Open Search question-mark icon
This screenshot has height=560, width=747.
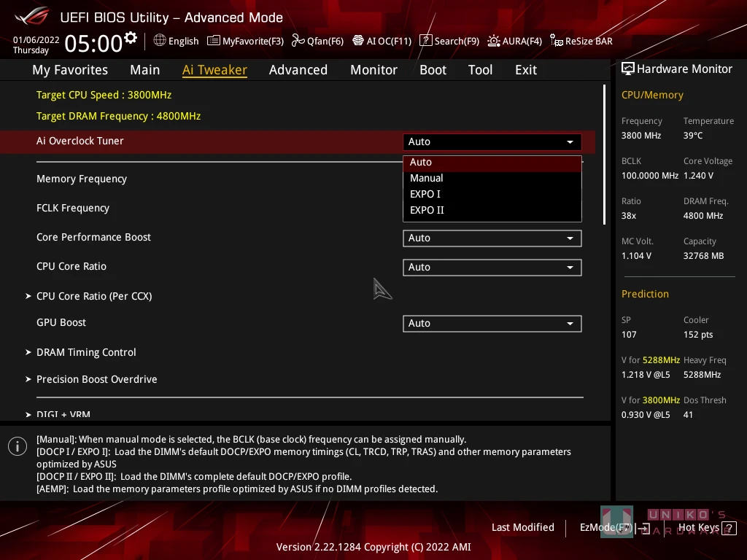tap(425, 41)
